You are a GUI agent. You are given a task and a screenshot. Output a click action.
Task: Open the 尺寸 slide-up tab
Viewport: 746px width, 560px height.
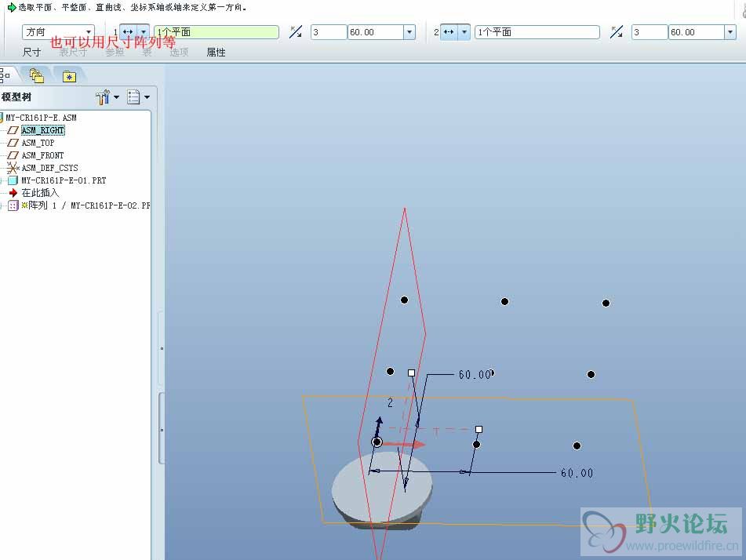(x=32, y=53)
